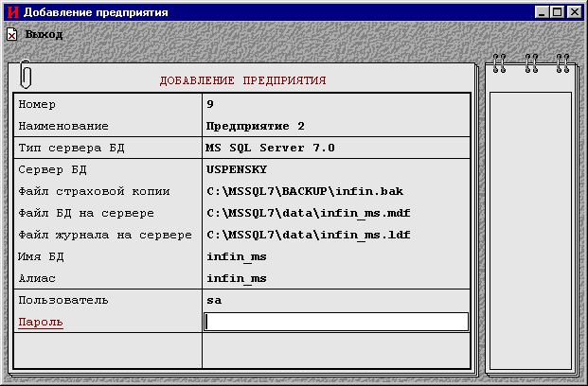
Task: Maximize the Добавление предприятия window
Action: coord(557,12)
